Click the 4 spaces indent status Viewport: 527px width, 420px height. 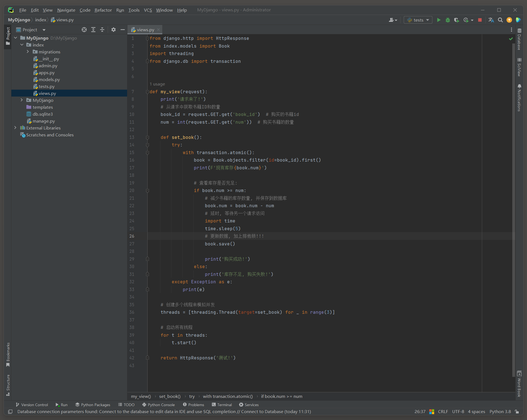point(476,412)
